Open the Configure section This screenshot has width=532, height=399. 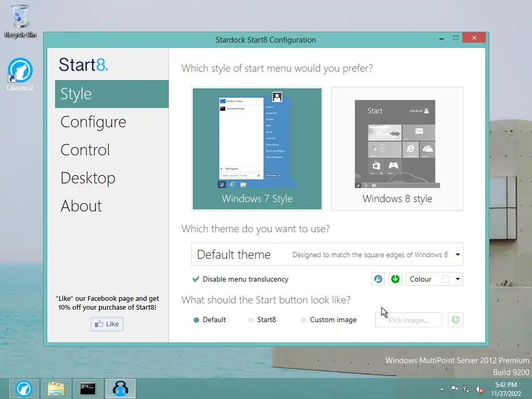pyautogui.click(x=94, y=122)
